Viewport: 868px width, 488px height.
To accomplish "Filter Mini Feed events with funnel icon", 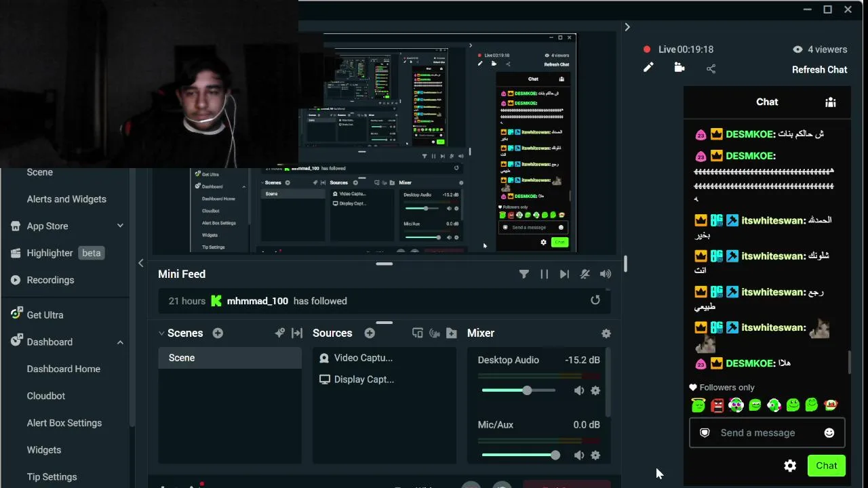I will (x=524, y=274).
